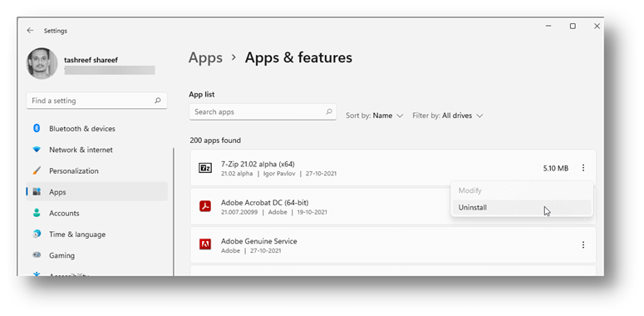Select Modify in the context menu

522,190
